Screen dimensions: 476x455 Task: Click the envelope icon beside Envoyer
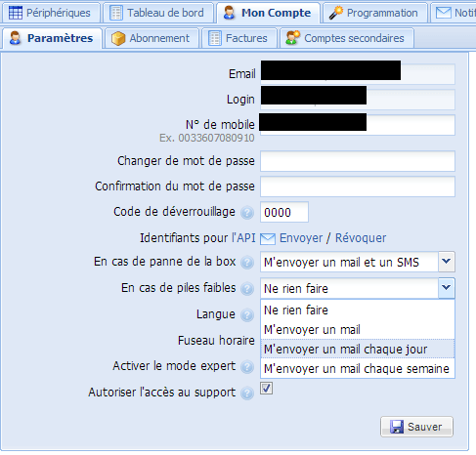pyautogui.click(x=268, y=239)
